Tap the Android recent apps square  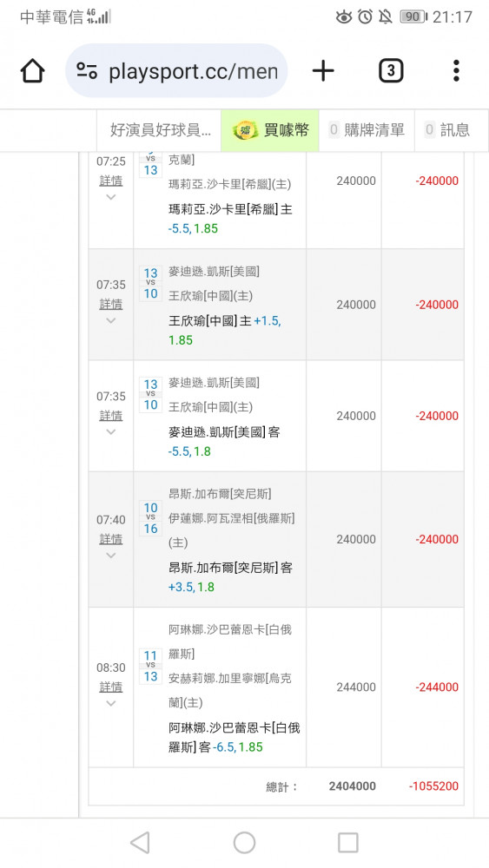(x=347, y=843)
